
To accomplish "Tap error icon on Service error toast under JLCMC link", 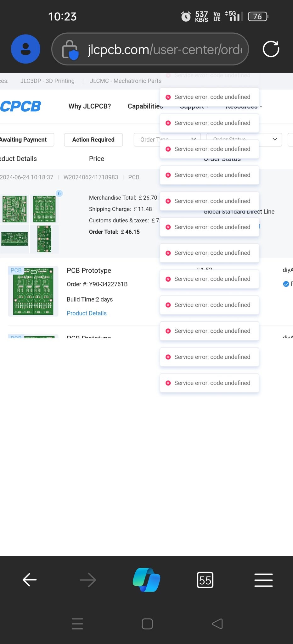I will pos(168,97).
